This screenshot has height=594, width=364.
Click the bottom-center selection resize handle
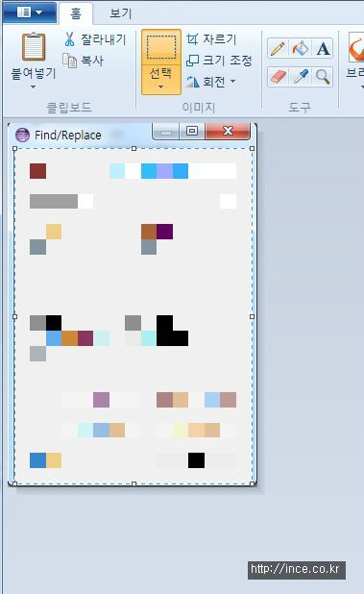pyautogui.click(x=133, y=483)
